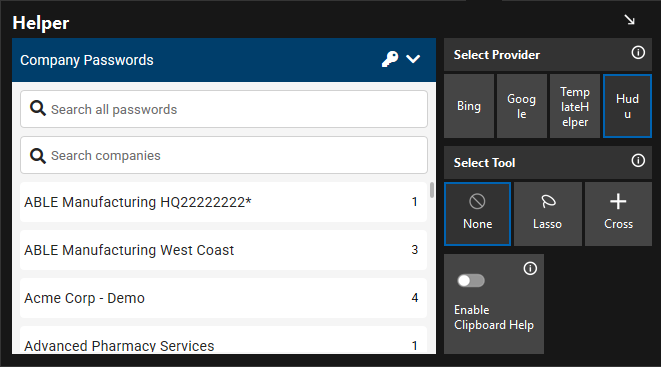661x367 pixels.
Task: Click the key icon in Company Passwords header
Action: pos(390,59)
